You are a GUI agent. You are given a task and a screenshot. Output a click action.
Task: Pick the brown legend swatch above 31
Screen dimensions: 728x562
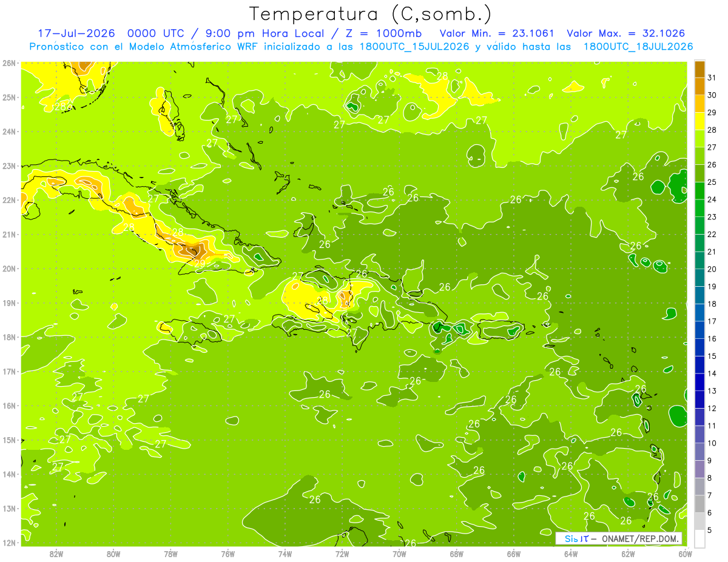699,70
